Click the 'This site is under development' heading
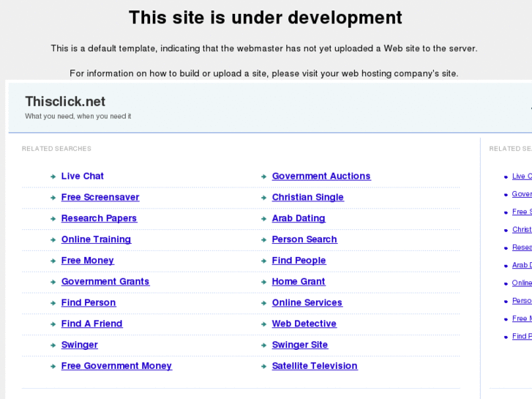Screen dimensions: 532x399 click(x=266, y=18)
